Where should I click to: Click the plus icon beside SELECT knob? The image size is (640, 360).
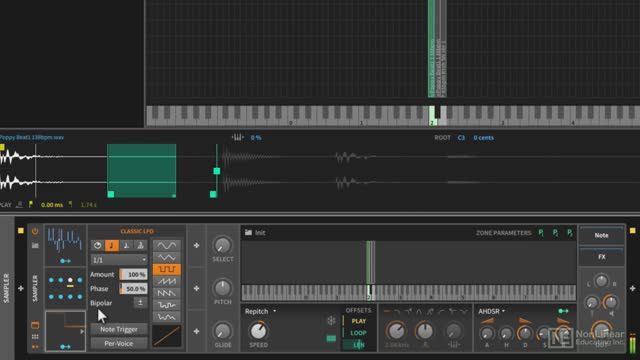tap(196, 245)
